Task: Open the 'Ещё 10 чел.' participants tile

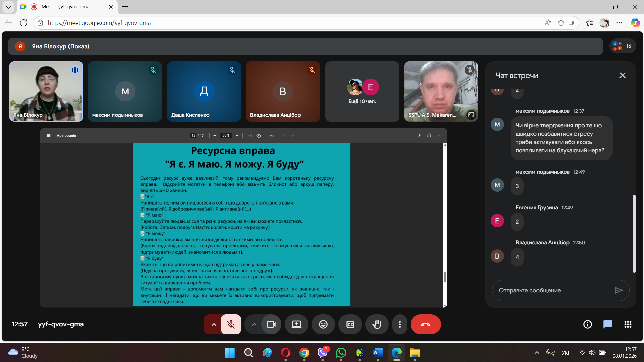Action: click(x=362, y=91)
